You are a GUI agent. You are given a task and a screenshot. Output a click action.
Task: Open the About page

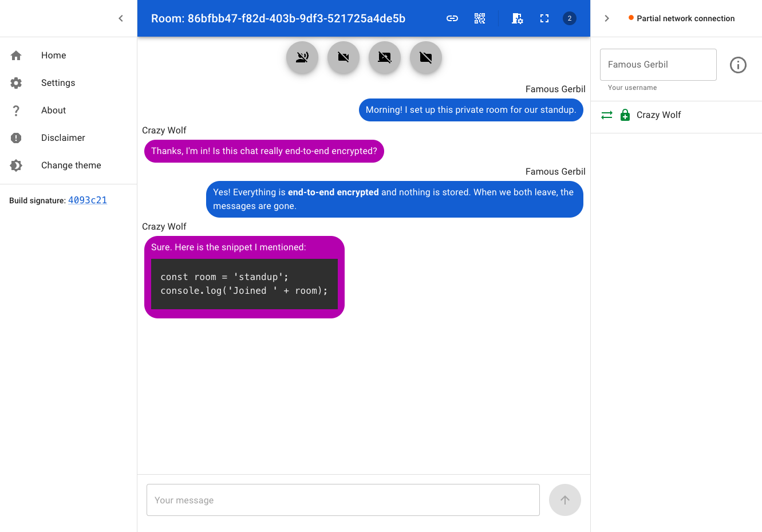[x=69, y=111]
